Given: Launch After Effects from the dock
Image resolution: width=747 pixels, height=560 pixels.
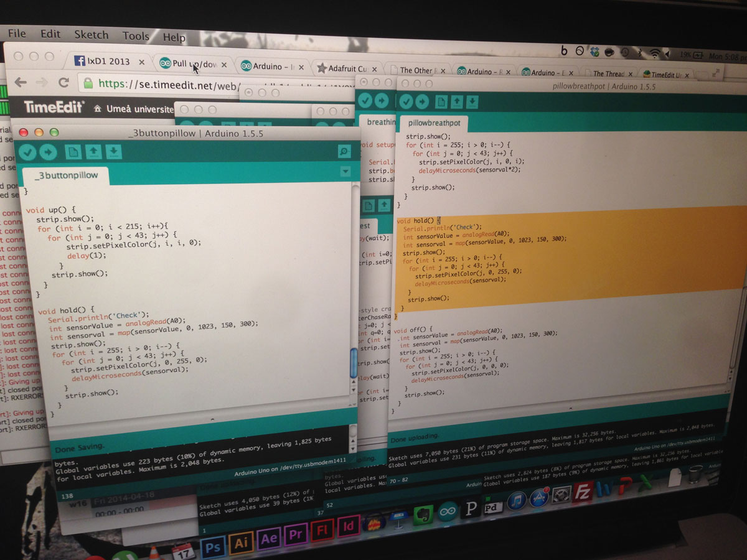Looking at the screenshot, I should click(x=269, y=539).
